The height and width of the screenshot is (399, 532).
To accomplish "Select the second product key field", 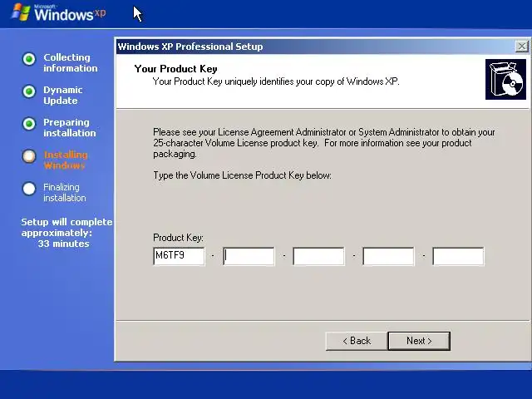I will click(x=249, y=256).
